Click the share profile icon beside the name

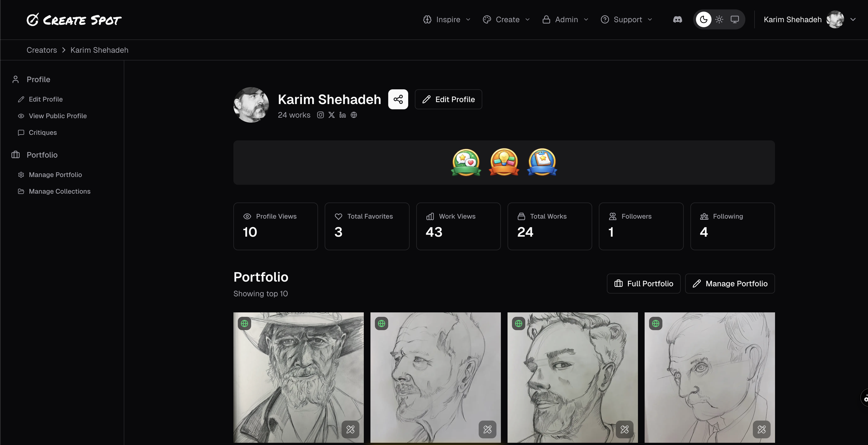(x=398, y=99)
